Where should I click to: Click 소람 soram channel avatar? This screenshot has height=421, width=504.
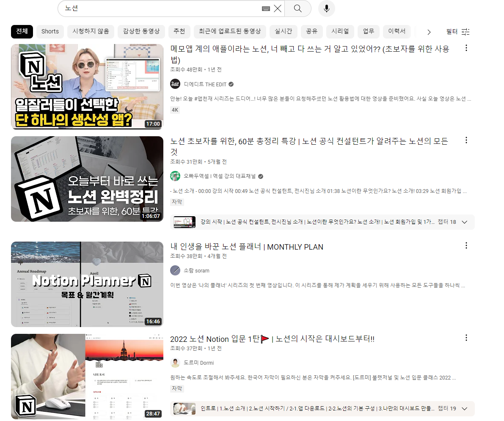(x=175, y=270)
